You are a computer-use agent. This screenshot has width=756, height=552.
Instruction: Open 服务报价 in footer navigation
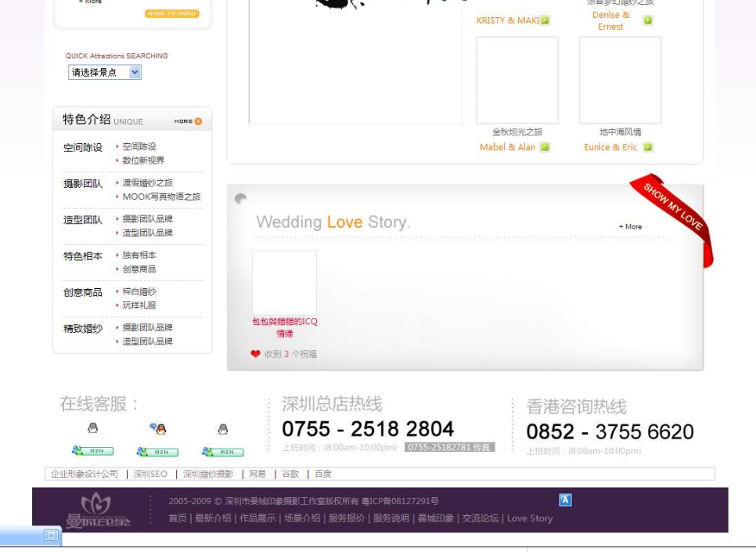click(x=347, y=518)
